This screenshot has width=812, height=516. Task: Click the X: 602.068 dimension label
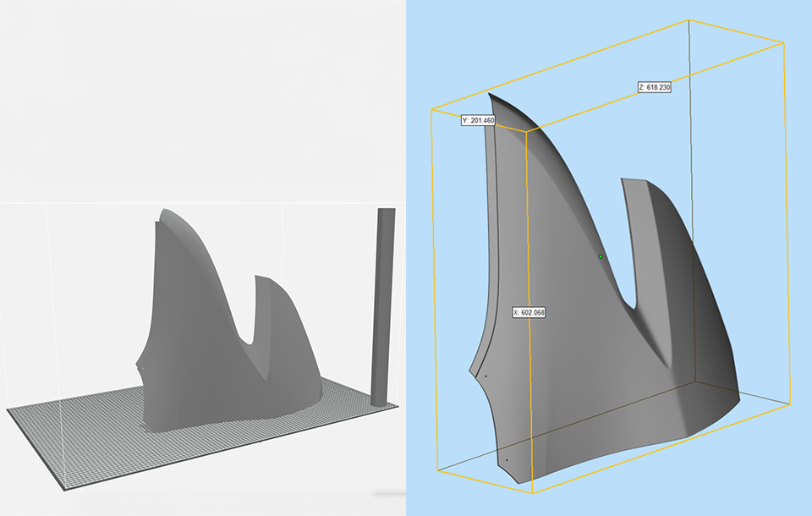point(529,312)
